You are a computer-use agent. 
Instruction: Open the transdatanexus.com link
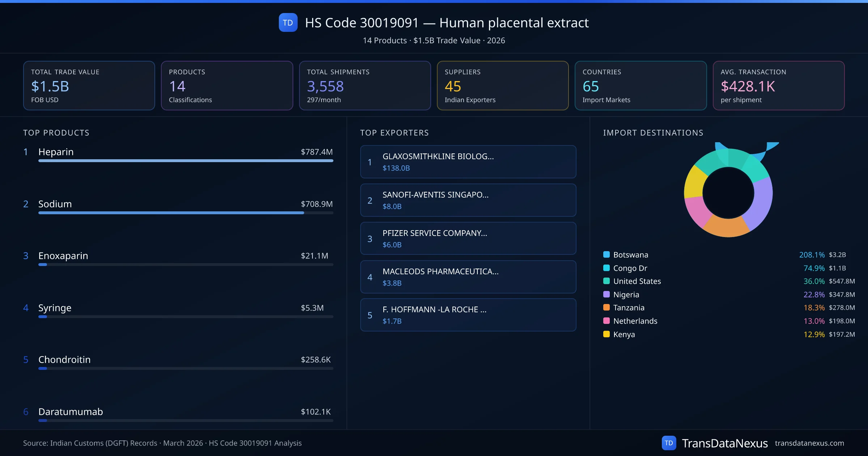pyautogui.click(x=809, y=443)
